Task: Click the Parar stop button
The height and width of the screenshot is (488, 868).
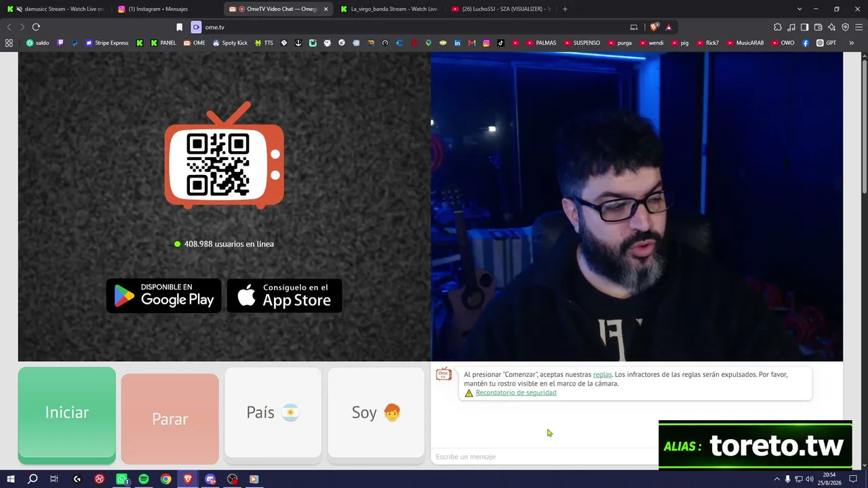Action: pyautogui.click(x=170, y=419)
